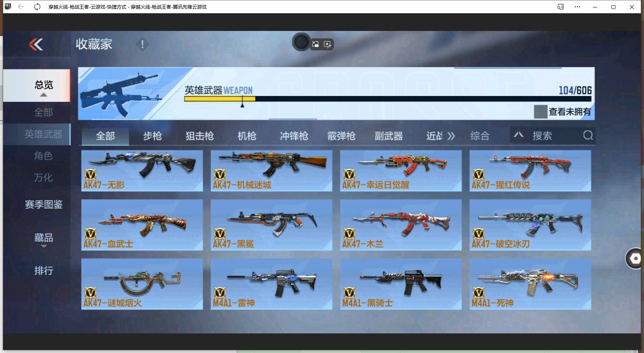The height and width of the screenshot is (353, 644).
Task: Open the M4A1-死神 weapon card
Action: [530, 284]
